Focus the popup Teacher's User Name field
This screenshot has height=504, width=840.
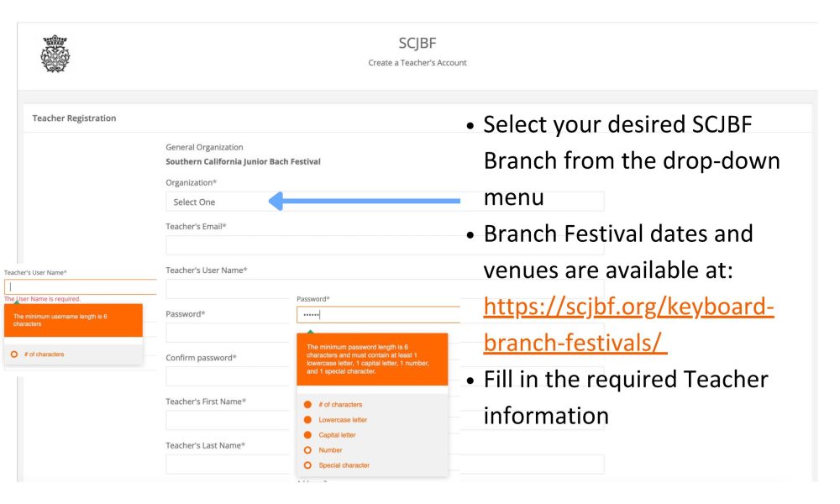tap(80, 286)
